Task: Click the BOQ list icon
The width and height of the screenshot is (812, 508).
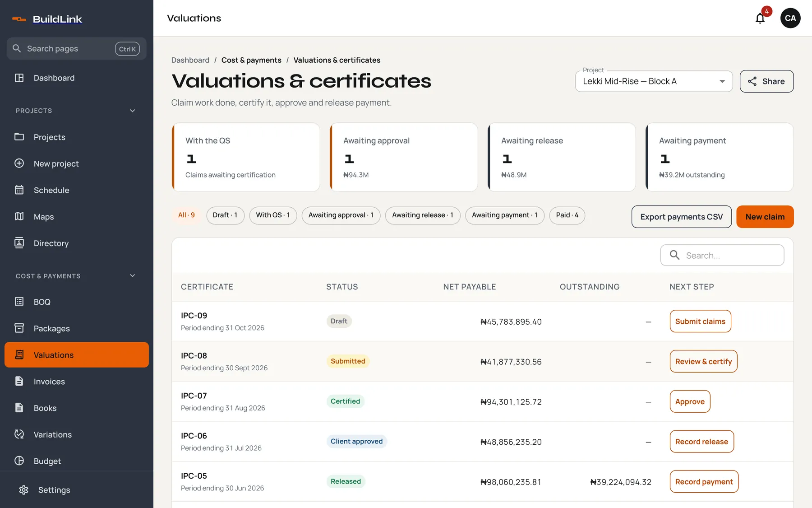Action: 19,302
